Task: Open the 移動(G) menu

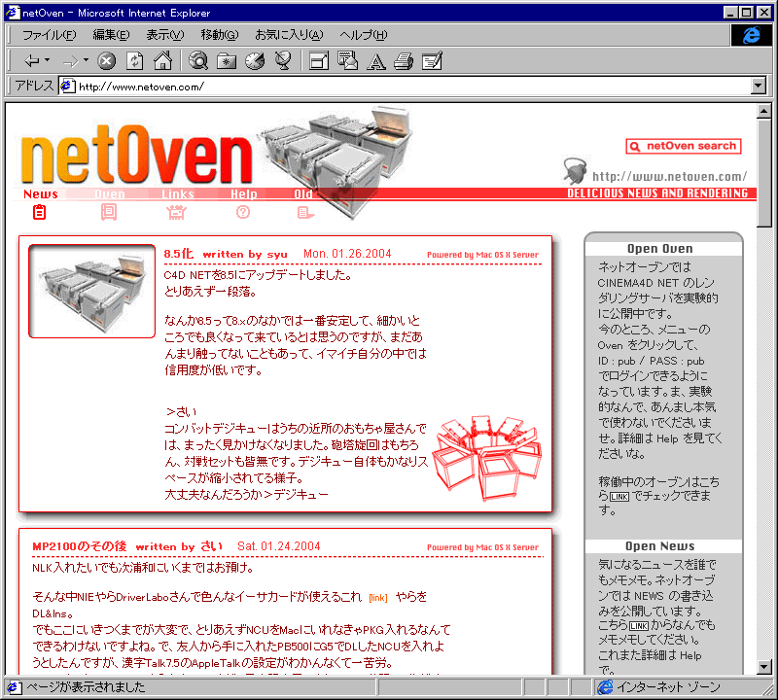Action: [x=220, y=35]
